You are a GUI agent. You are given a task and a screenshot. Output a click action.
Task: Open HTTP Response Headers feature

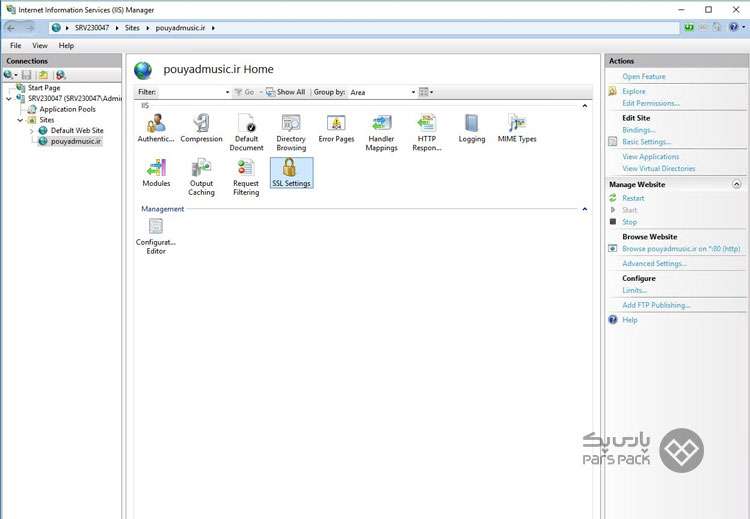click(427, 133)
